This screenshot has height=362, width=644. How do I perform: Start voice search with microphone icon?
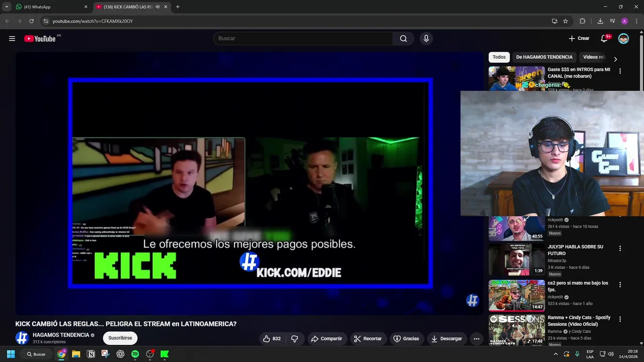click(x=426, y=39)
